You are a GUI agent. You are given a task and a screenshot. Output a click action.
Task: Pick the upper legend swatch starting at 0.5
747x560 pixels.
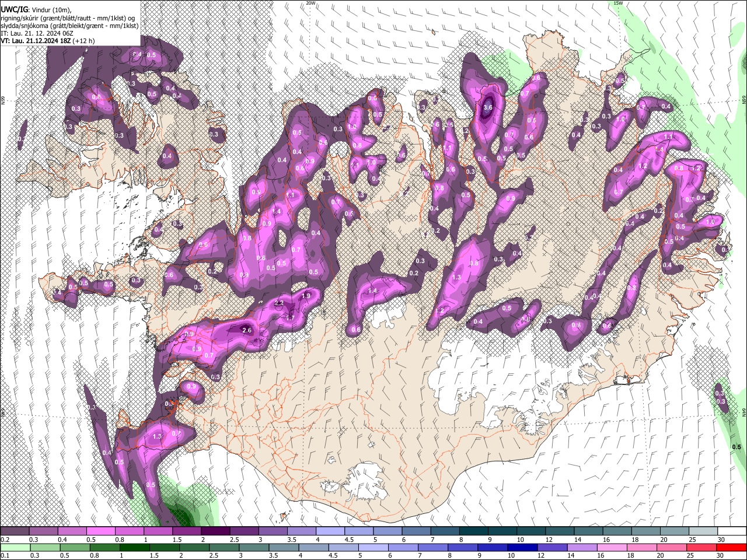(100, 531)
